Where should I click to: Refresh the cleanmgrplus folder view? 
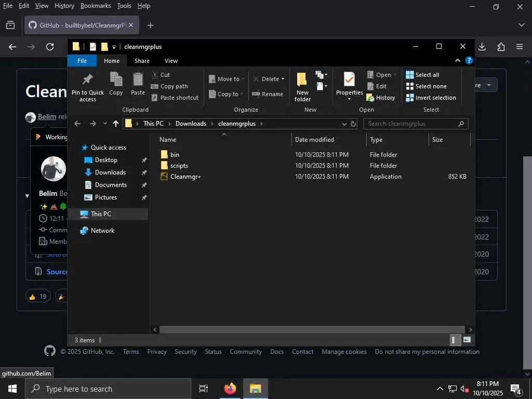coord(353,124)
